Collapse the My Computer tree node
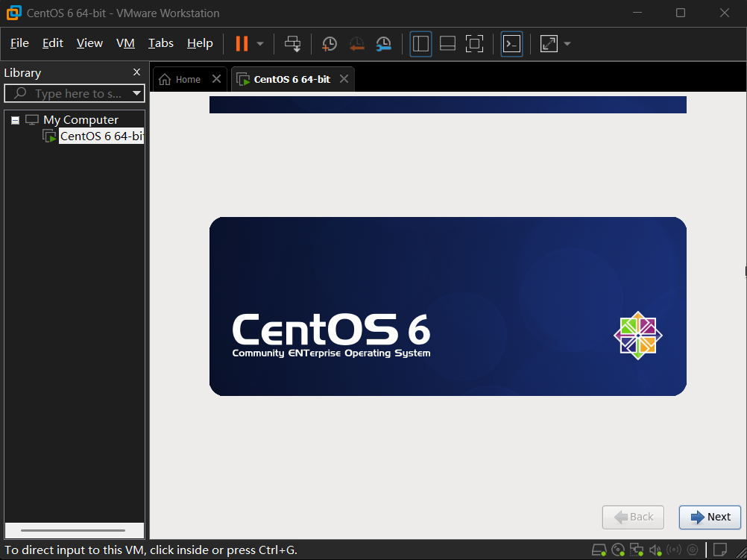The height and width of the screenshot is (560, 747). (15, 120)
